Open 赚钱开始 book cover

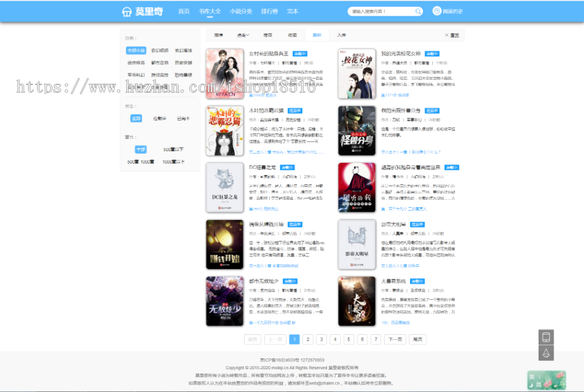click(225, 245)
